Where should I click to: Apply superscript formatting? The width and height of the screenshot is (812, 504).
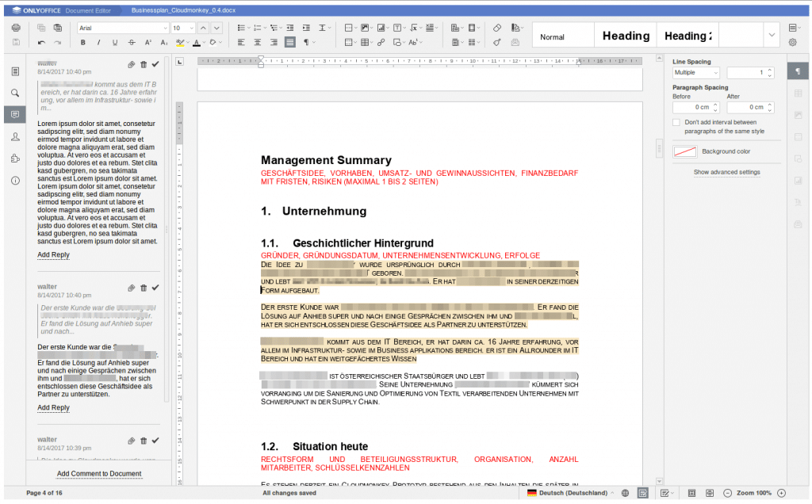[147, 43]
